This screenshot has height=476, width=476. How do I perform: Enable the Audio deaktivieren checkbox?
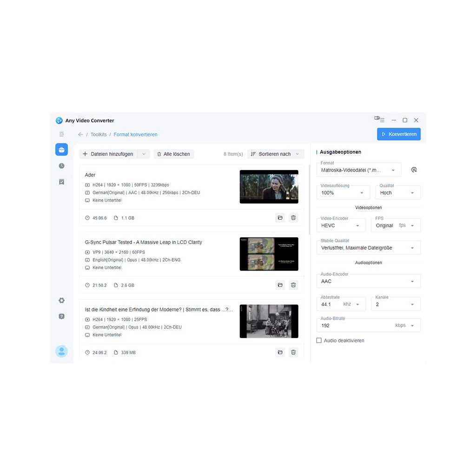coord(319,341)
